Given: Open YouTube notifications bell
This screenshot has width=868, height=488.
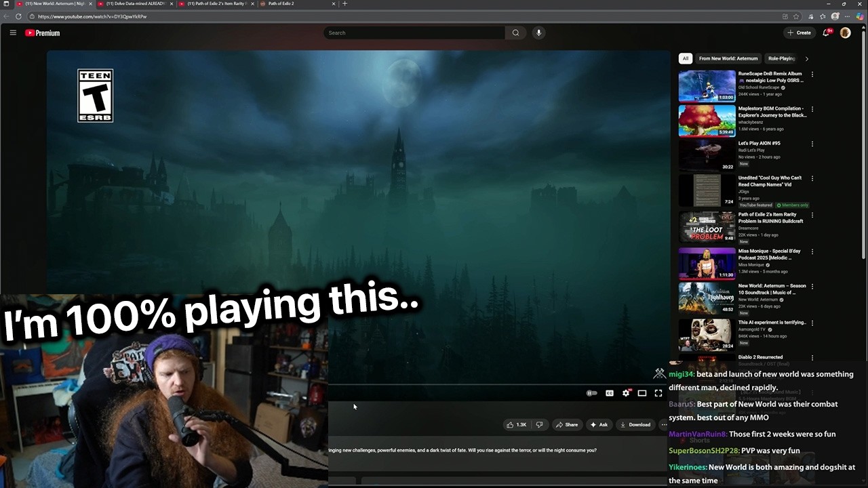Looking at the screenshot, I should point(827,33).
